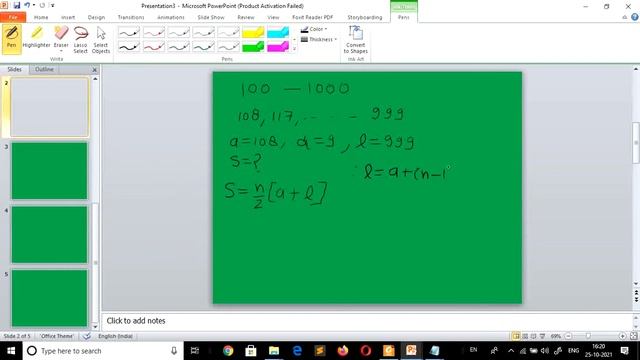Open the Transitions ribbon tab
Viewport: 640px width, 360px height.
click(x=131, y=17)
